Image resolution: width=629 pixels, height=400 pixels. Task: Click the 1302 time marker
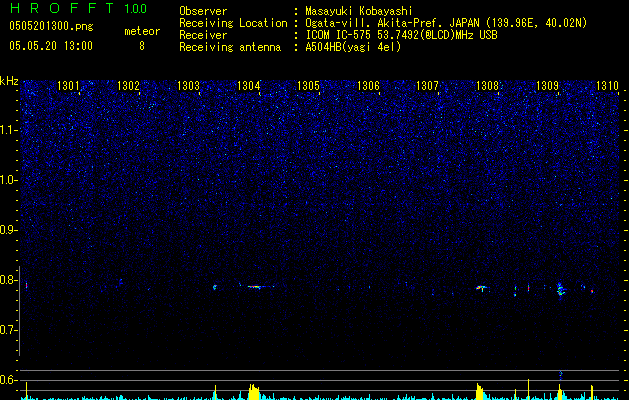[x=128, y=86]
